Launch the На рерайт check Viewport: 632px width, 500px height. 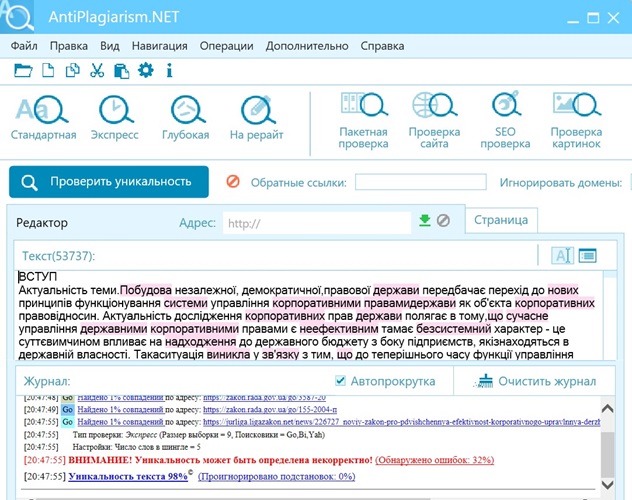point(256,118)
